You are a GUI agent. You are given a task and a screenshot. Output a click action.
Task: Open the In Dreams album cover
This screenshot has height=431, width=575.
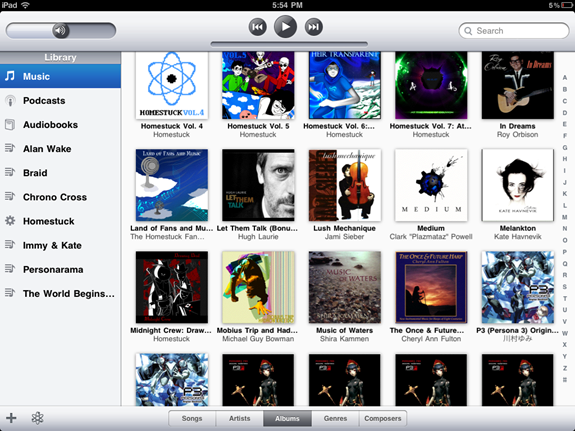518,85
